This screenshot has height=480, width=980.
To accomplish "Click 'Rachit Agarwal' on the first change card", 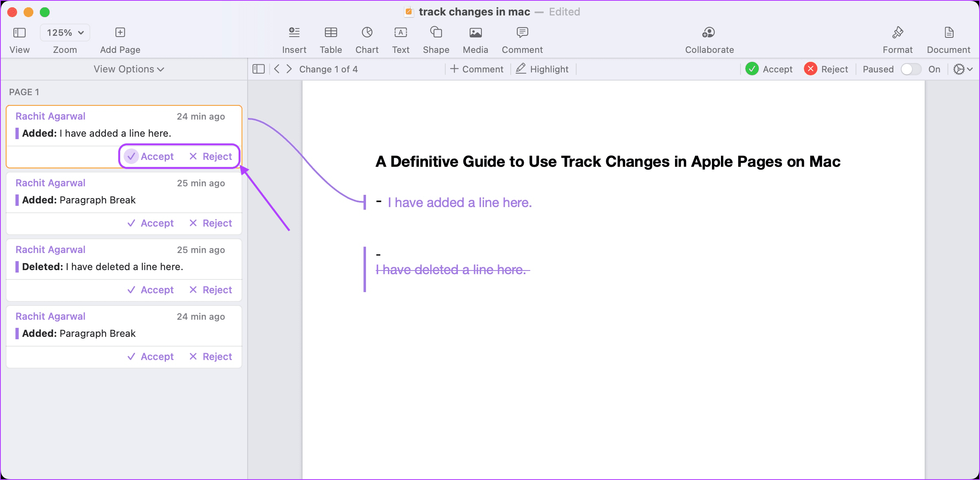I will pyautogui.click(x=50, y=116).
